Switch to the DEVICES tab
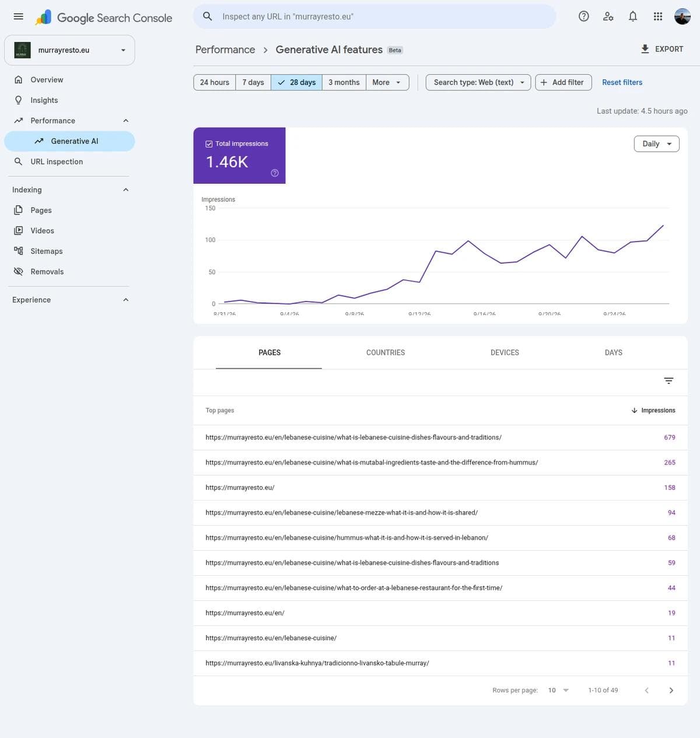This screenshot has width=700, height=738. pos(505,352)
